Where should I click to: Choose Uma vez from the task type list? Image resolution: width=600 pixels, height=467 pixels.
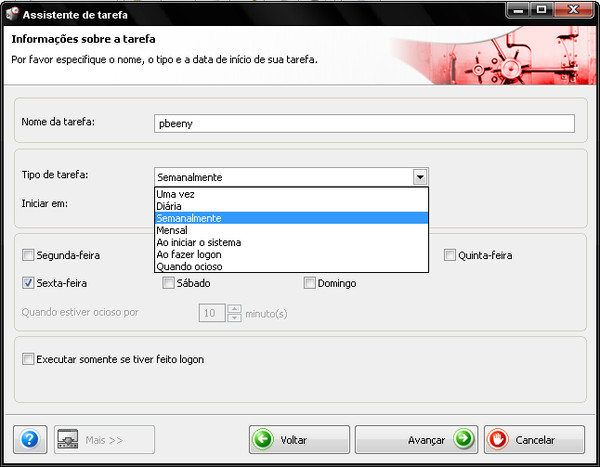[x=291, y=194]
